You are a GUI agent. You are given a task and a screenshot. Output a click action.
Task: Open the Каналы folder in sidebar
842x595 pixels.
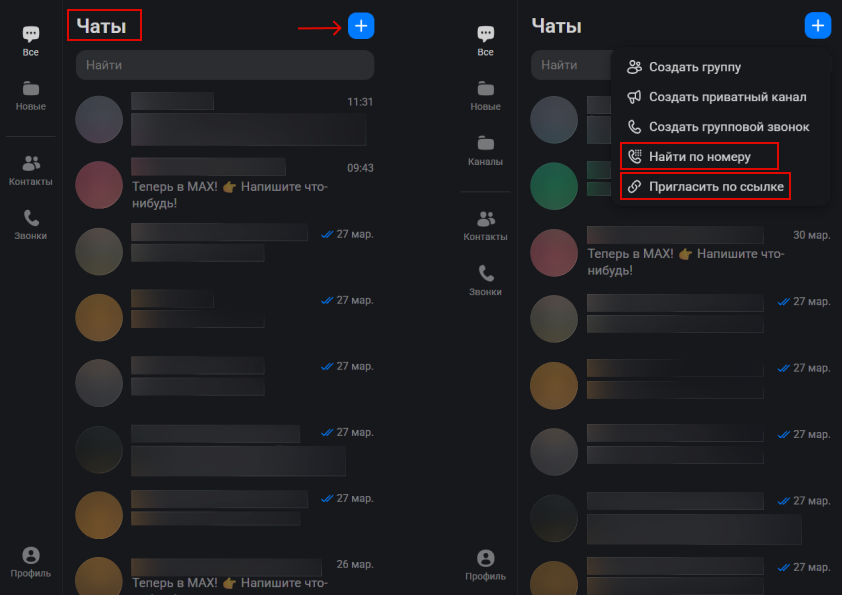[x=485, y=150]
